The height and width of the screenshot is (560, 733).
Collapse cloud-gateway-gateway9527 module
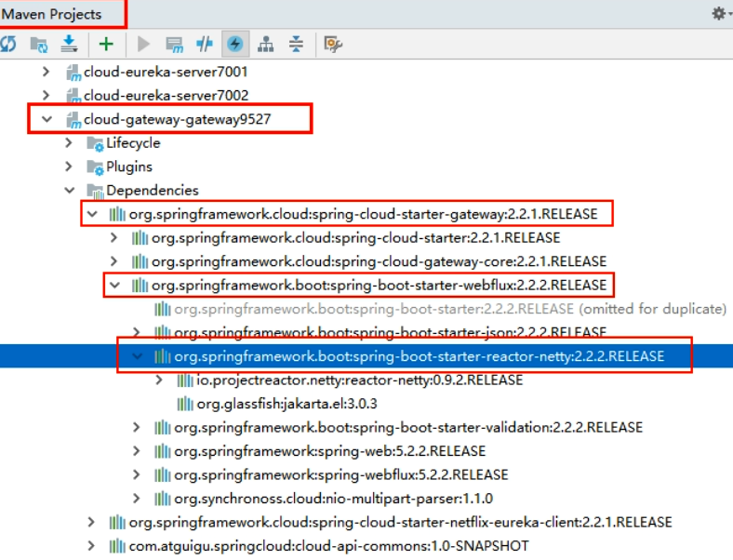coord(47,119)
